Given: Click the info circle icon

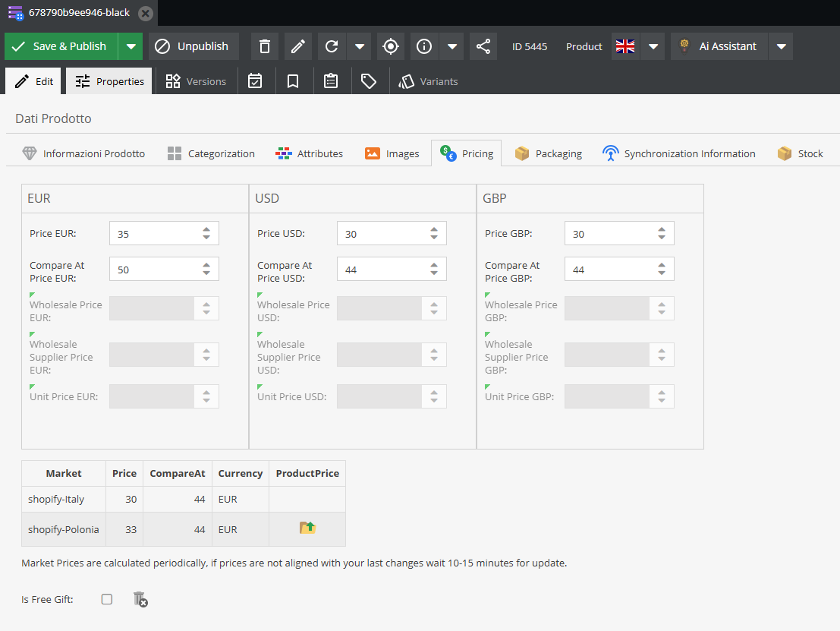Looking at the screenshot, I should point(424,46).
